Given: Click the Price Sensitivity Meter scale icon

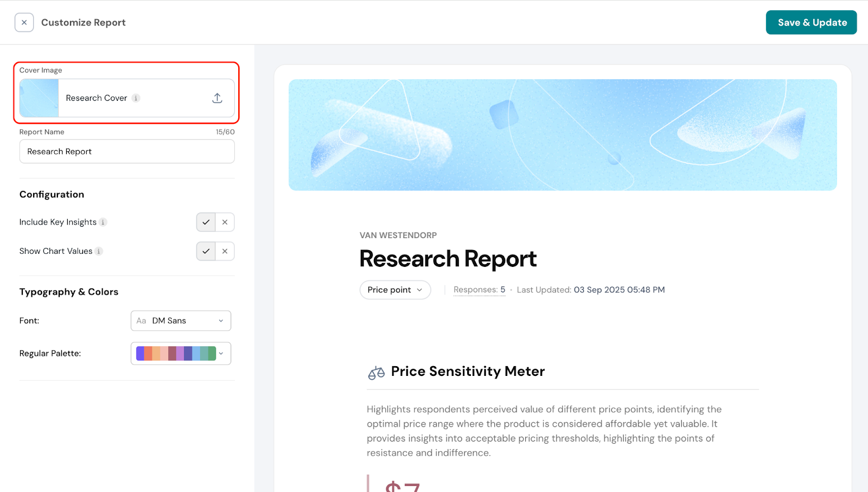Looking at the screenshot, I should 376,373.
